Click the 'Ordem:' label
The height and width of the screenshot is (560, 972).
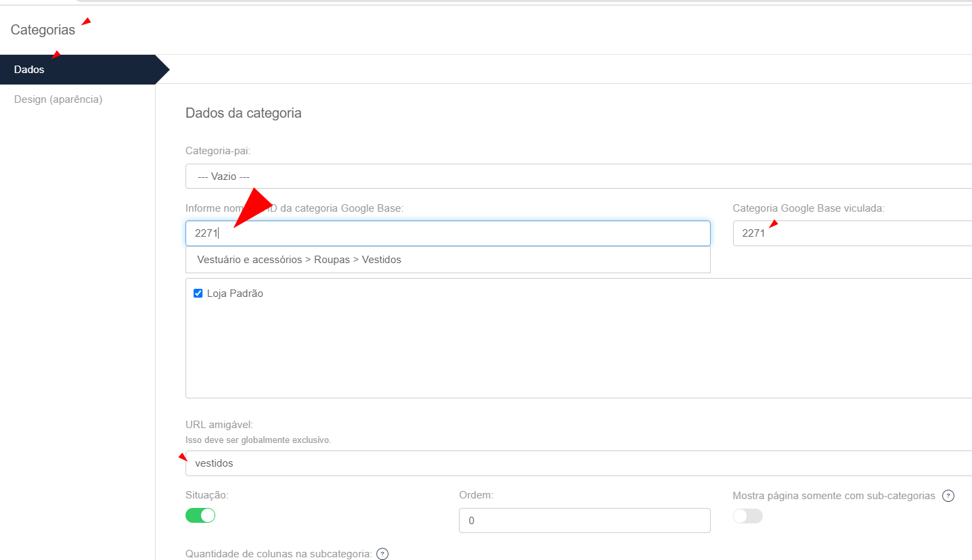[x=477, y=495]
